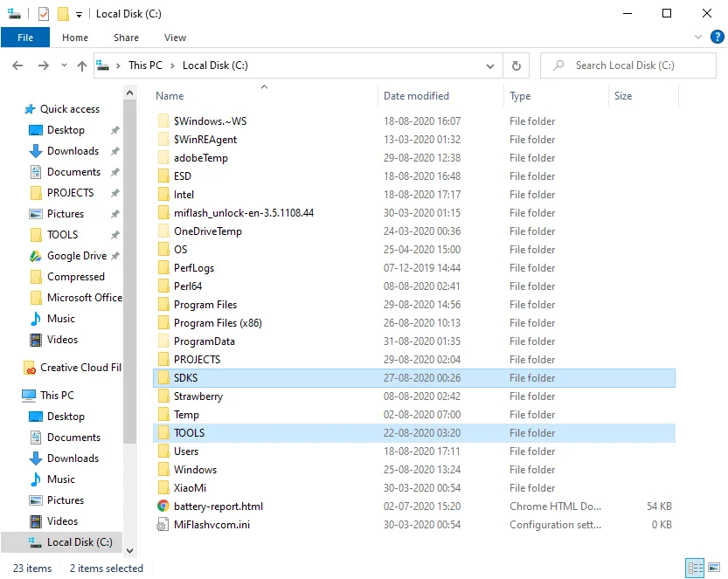Click the New folder quick access toolbar icon

[x=63, y=14]
